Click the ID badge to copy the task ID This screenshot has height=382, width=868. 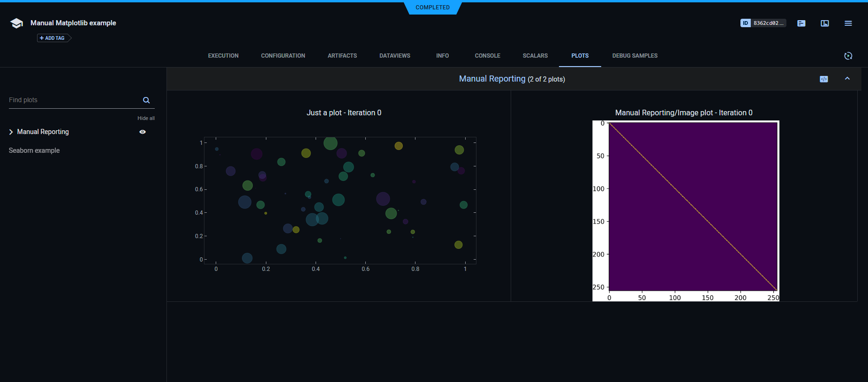pyautogui.click(x=763, y=23)
